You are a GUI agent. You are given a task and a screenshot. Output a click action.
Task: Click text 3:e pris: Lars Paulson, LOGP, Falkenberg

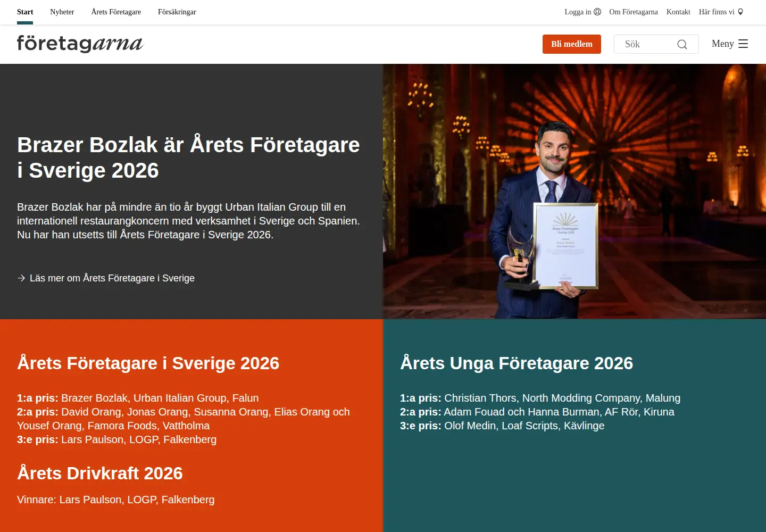[116, 439]
